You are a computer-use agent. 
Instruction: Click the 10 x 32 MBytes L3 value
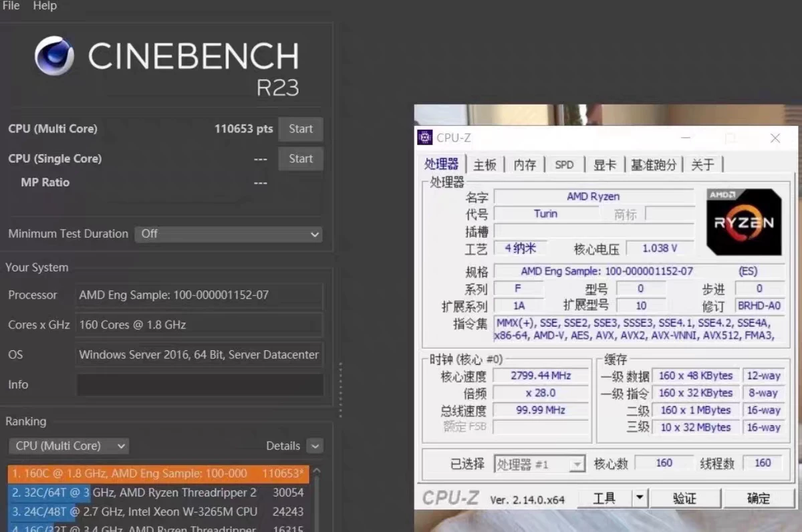[x=696, y=427]
